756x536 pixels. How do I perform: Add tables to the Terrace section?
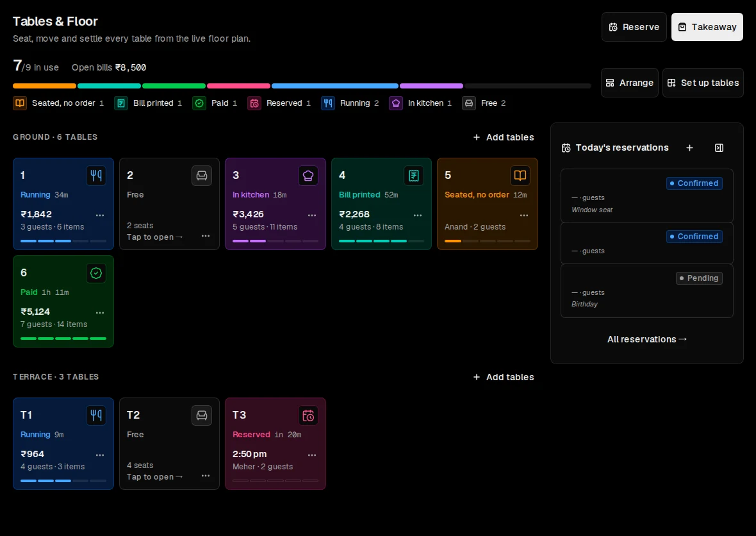tap(504, 377)
